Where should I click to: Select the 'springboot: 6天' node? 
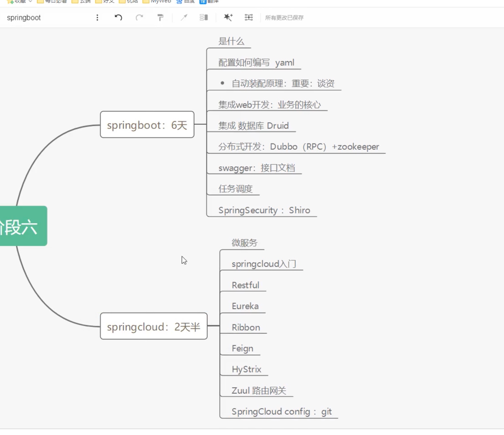click(147, 125)
